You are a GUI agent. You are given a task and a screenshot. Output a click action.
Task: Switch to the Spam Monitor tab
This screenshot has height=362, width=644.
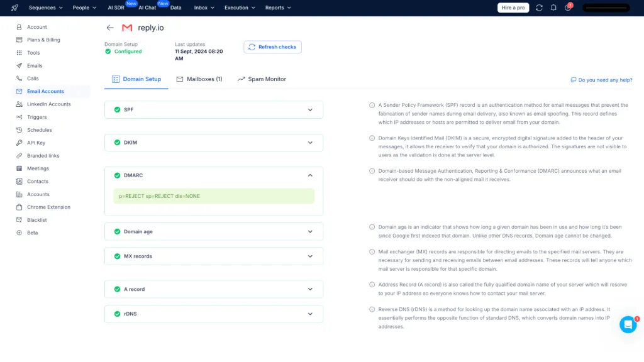[262, 79]
